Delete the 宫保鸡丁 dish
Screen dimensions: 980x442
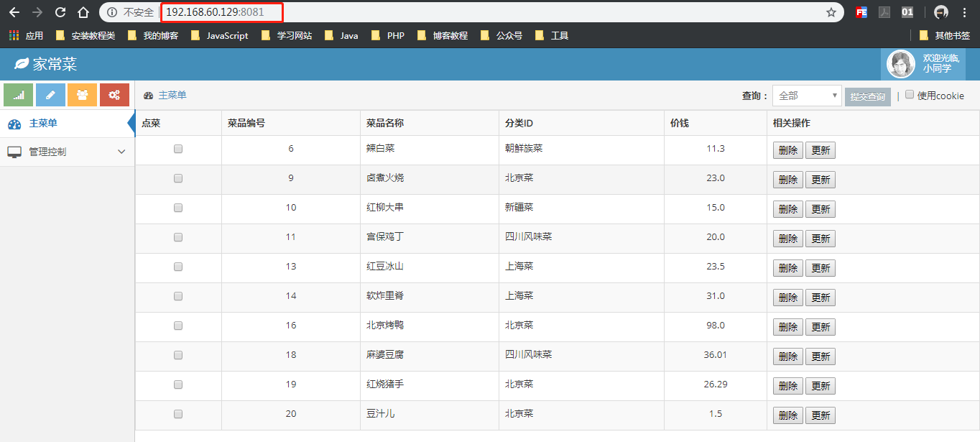click(787, 239)
